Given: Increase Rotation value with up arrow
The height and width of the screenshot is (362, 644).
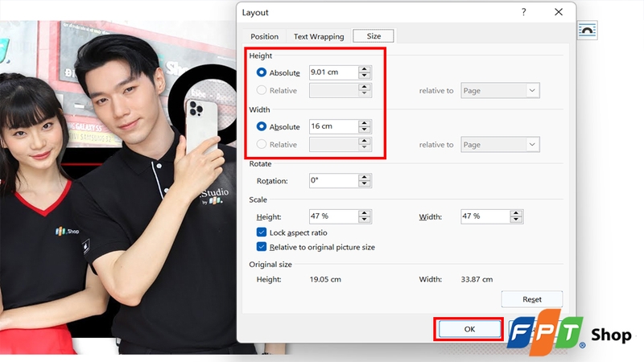Looking at the screenshot, I should coord(365,177).
